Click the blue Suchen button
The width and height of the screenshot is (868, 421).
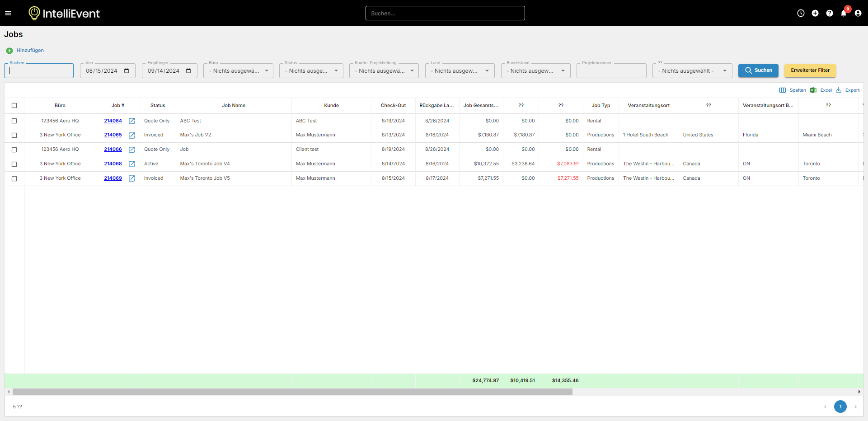[758, 70]
